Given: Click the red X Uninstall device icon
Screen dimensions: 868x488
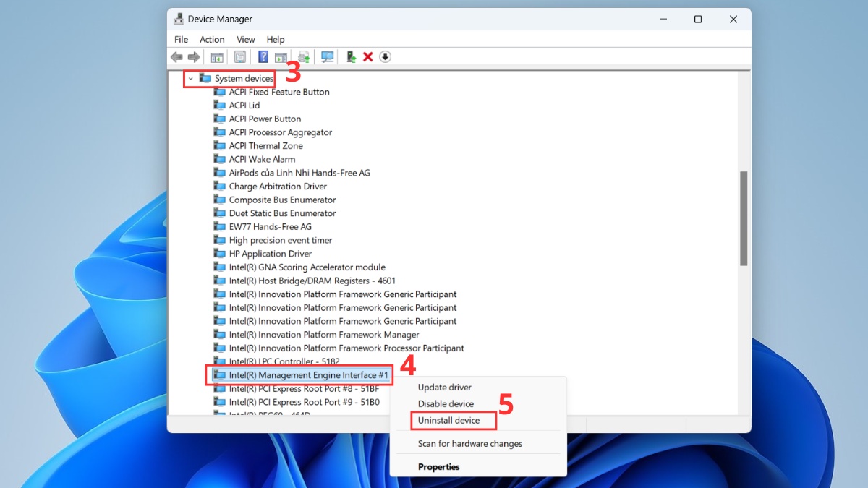Looking at the screenshot, I should click(368, 57).
